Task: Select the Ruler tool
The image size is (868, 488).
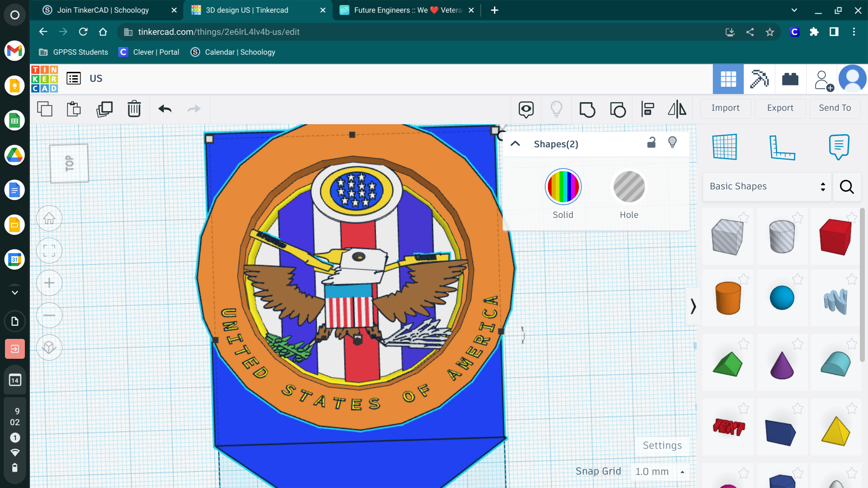Action: (x=782, y=147)
